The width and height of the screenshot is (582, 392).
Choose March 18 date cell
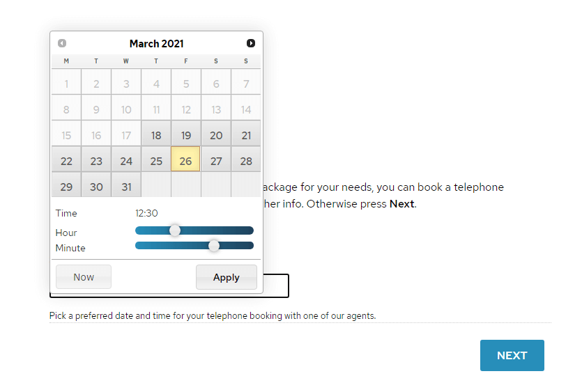(x=156, y=133)
